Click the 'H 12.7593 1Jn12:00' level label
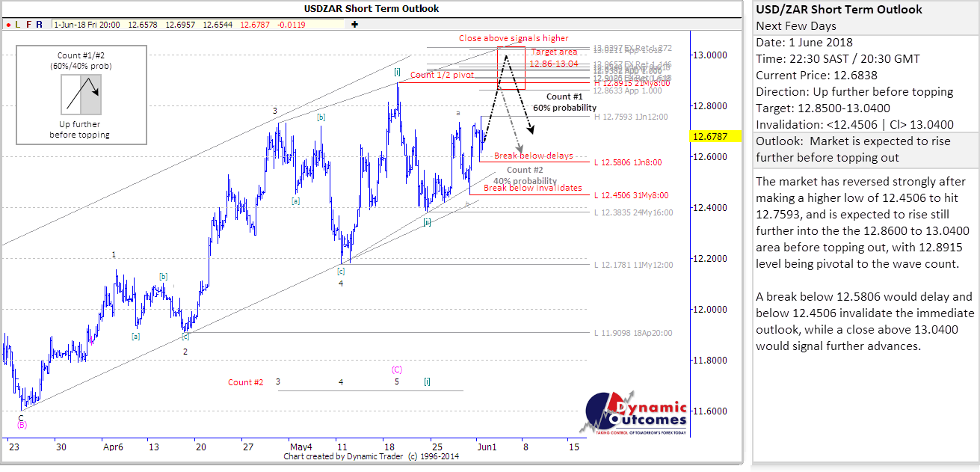 630,117
